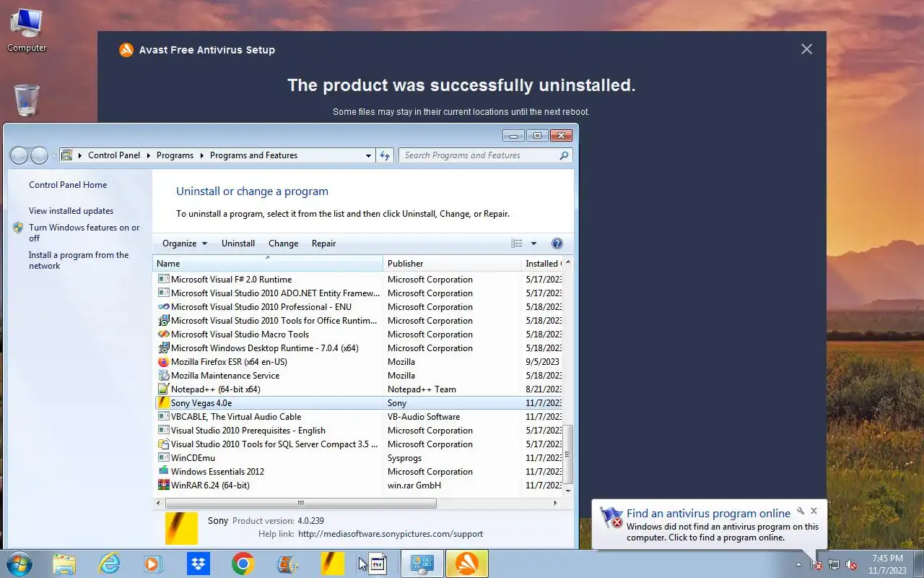Select Windows Essentials 2012 entry

click(x=359, y=472)
